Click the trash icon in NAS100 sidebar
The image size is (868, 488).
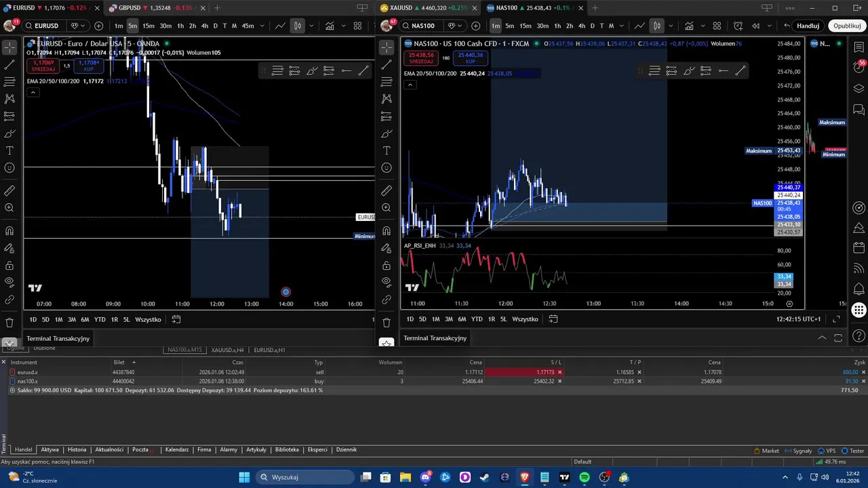387,323
